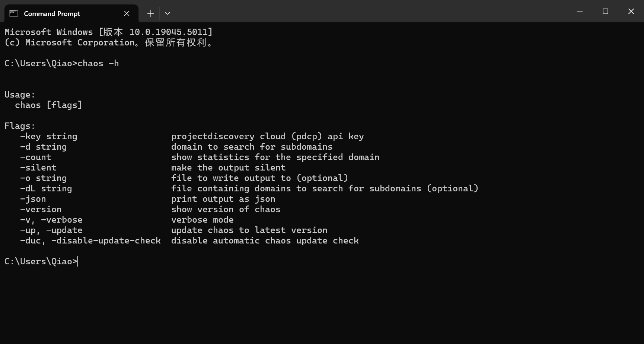This screenshot has width=644, height=344.
Task: Click the "Usage:" heading line
Action: (20, 95)
